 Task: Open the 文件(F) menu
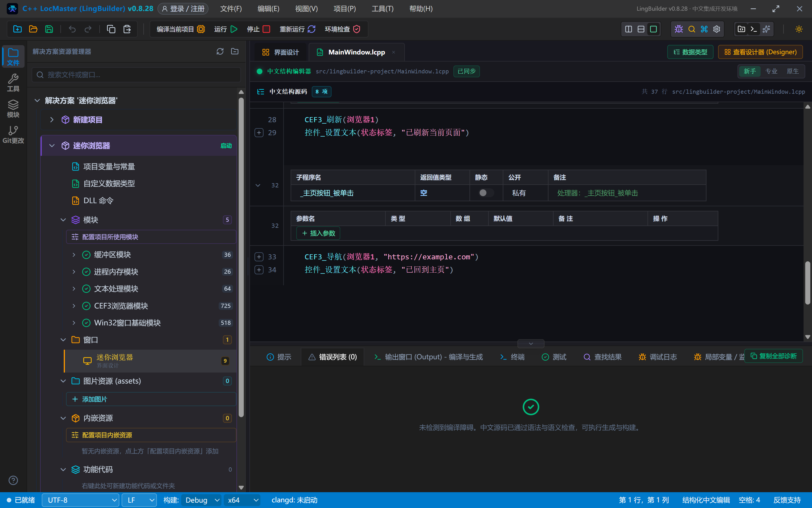231,9
